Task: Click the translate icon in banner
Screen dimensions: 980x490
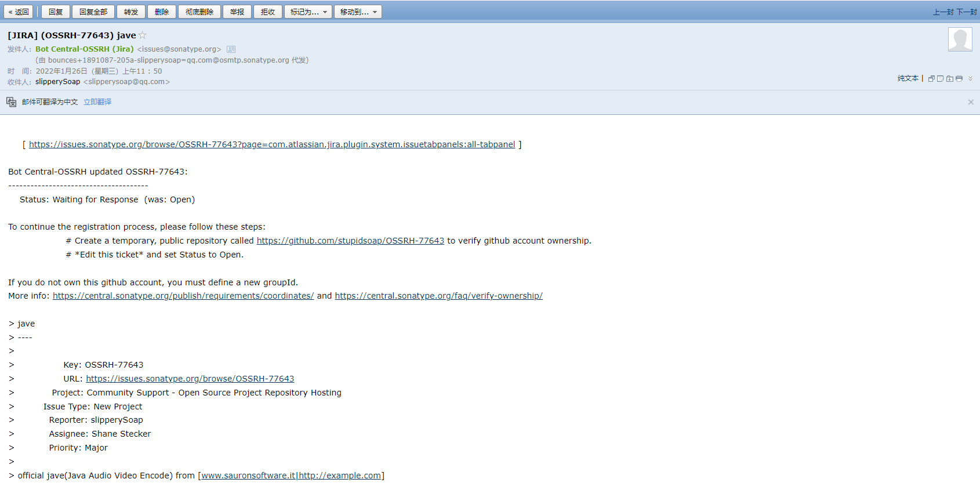Action: point(12,102)
